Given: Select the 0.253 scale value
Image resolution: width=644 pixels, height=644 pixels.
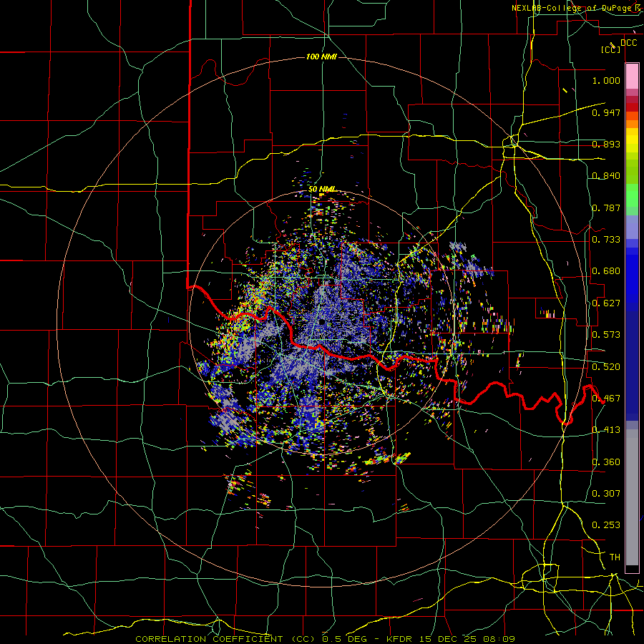Looking at the screenshot, I should click(606, 525).
